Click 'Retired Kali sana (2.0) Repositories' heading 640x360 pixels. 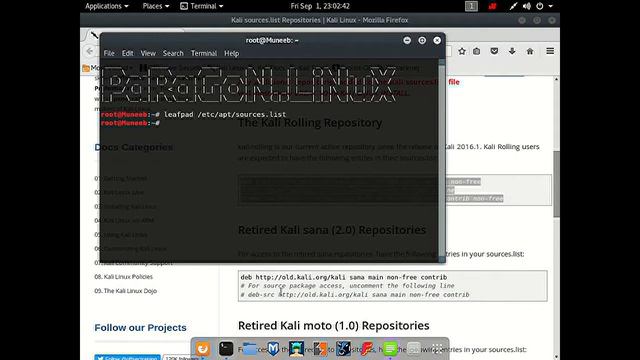point(332,230)
